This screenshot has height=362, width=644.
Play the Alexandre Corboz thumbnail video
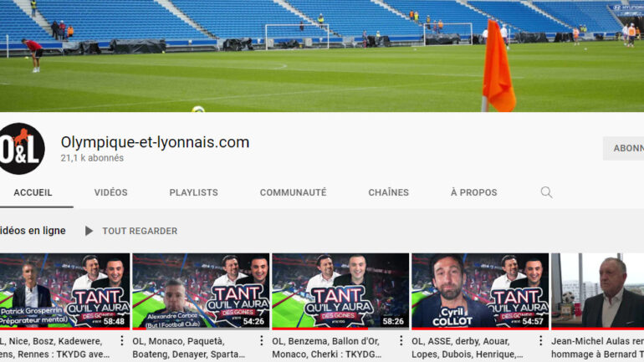click(201, 291)
